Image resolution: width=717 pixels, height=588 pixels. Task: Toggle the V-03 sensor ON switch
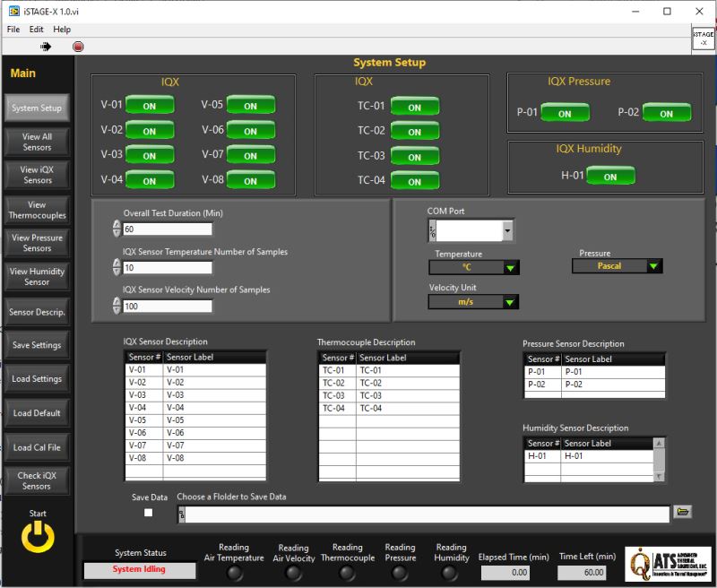coord(150,155)
